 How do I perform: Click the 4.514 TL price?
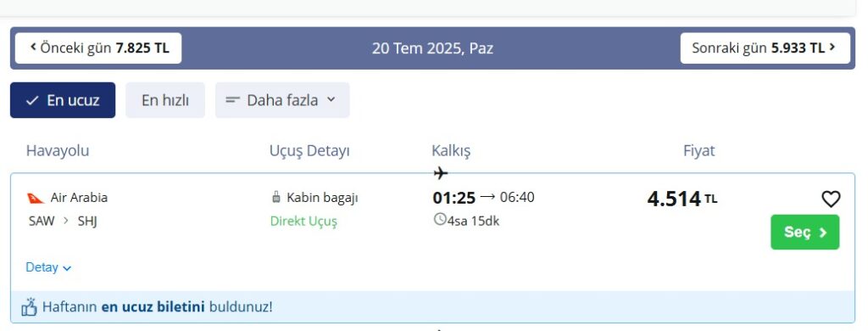[682, 199]
